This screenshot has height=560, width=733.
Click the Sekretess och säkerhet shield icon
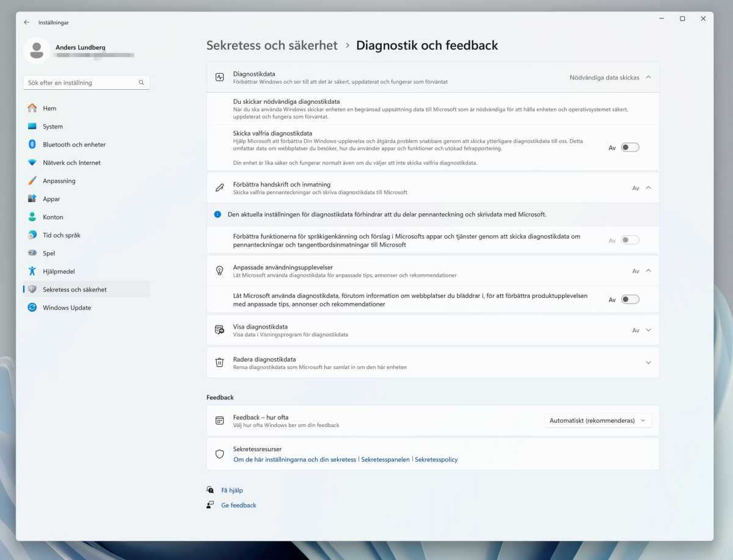pyautogui.click(x=32, y=289)
